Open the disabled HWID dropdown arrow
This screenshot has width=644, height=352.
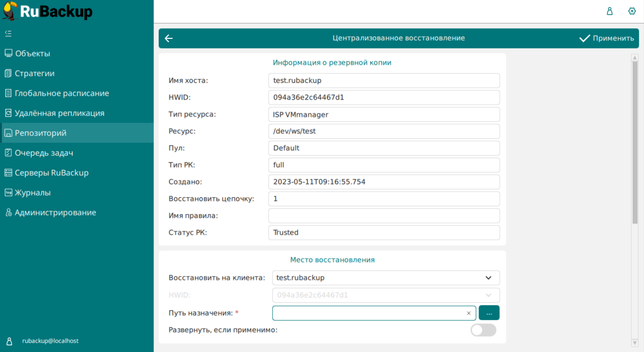point(488,295)
